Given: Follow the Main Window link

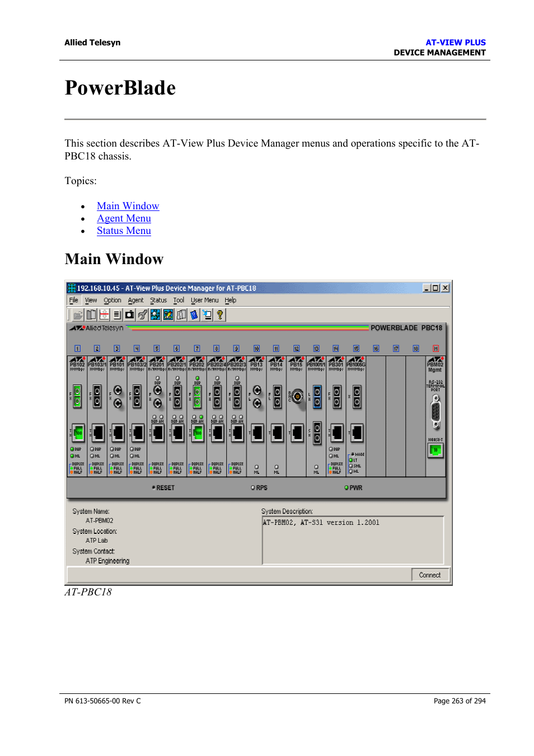Looking at the screenshot, I should (x=128, y=206).
